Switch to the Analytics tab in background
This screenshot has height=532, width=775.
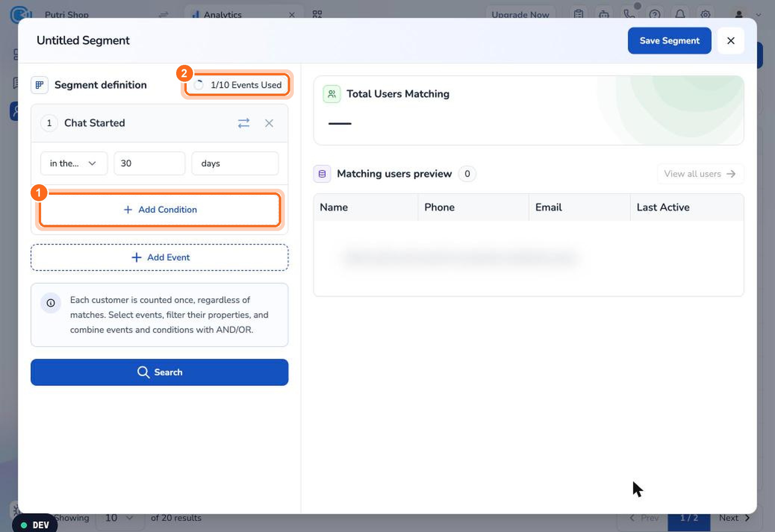tap(222, 15)
